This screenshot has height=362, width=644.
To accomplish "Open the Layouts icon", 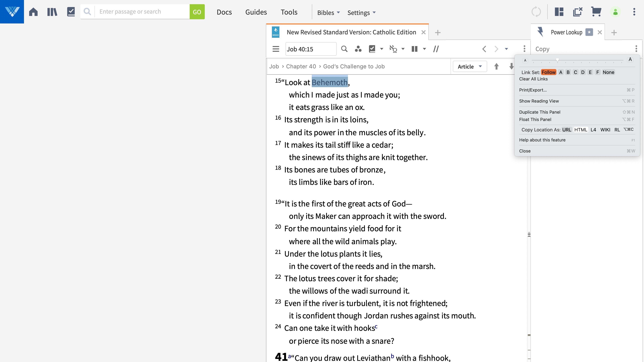I will coord(559,12).
